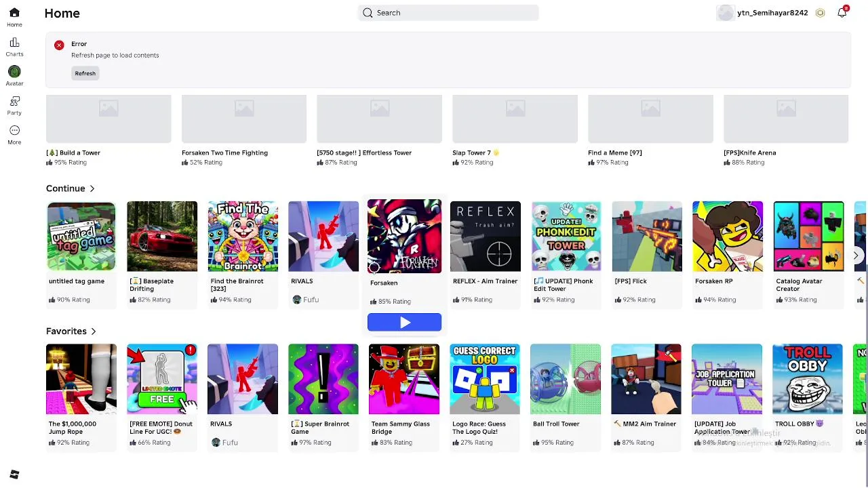Image resolution: width=868 pixels, height=488 pixels.
Task: Open Donut Line For UGC thumbnail
Action: pos(162,379)
